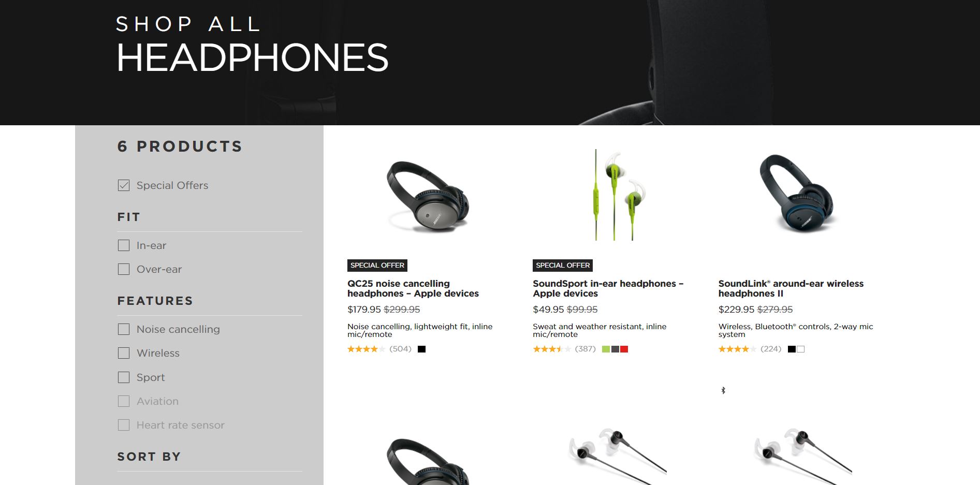Open second-row QC25 headphones thumbnail

428,461
